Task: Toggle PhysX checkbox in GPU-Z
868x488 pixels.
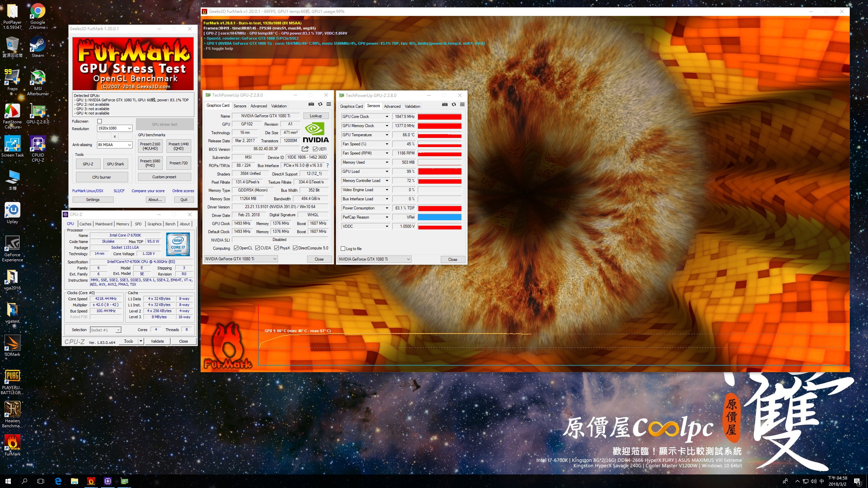Action: coord(277,248)
